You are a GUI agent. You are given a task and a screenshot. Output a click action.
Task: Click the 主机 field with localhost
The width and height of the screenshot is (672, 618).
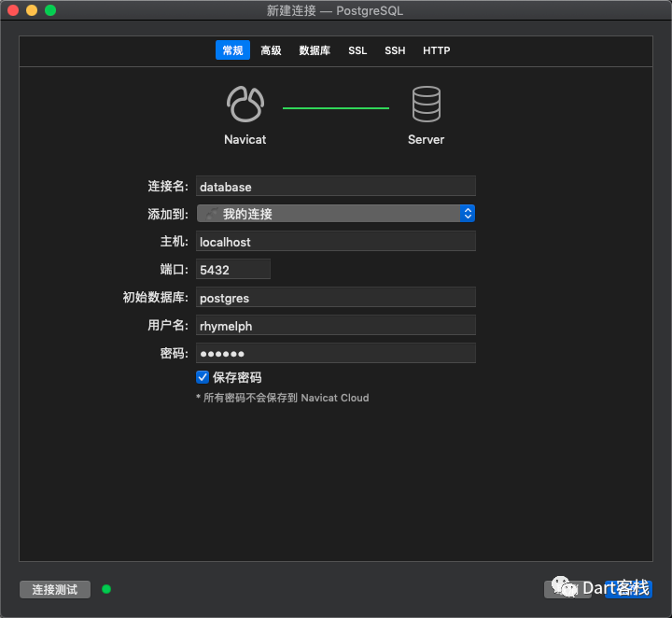pyautogui.click(x=336, y=241)
